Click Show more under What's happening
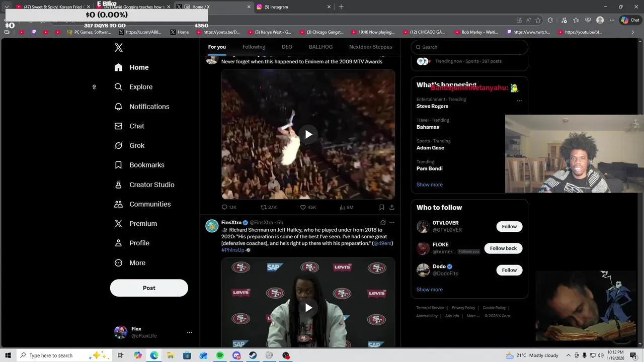This screenshot has height=362, width=644. [x=430, y=185]
